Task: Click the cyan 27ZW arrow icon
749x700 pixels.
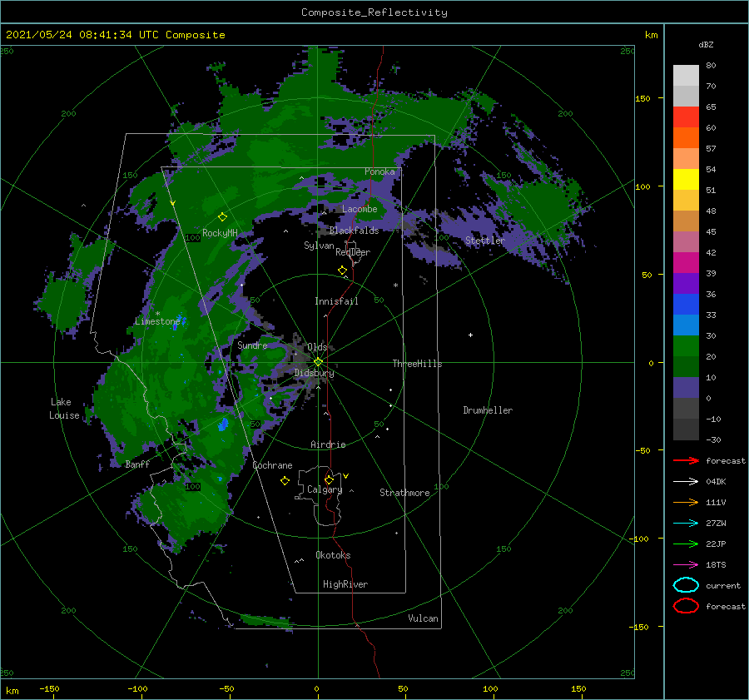Action: coord(686,524)
